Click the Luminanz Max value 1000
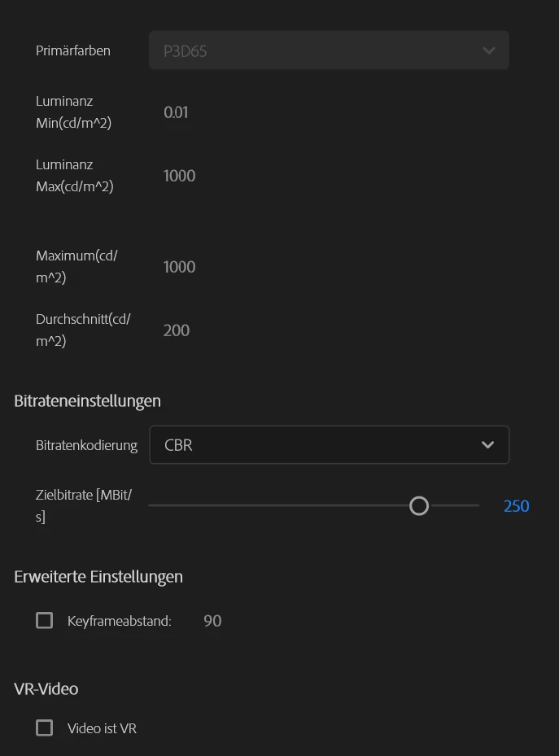559x756 pixels. (x=179, y=176)
